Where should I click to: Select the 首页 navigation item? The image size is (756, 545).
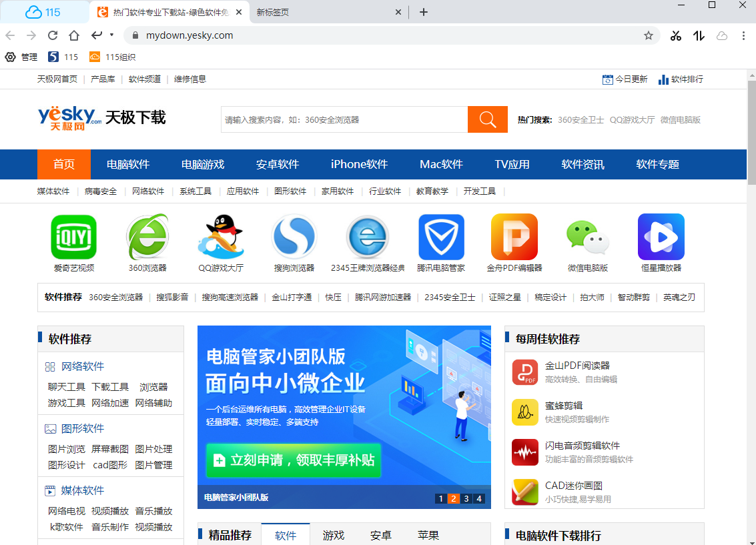point(64,164)
